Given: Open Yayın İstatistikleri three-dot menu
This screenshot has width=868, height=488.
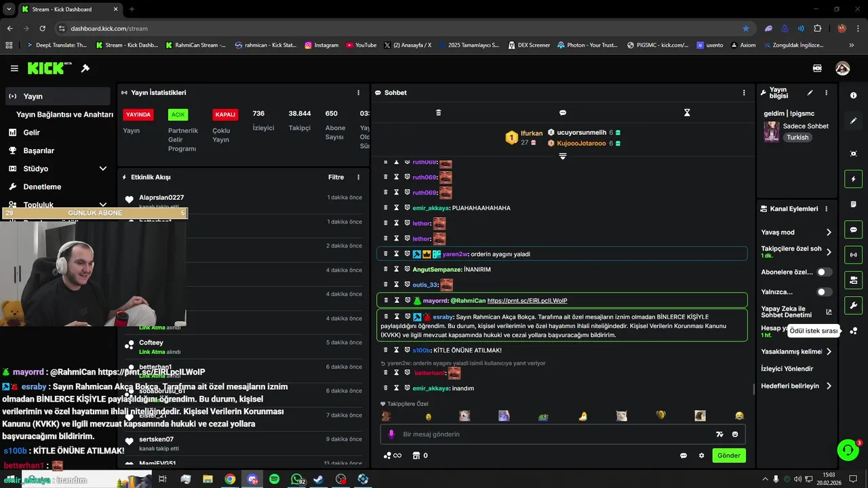Looking at the screenshot, I should pos(358,92).
